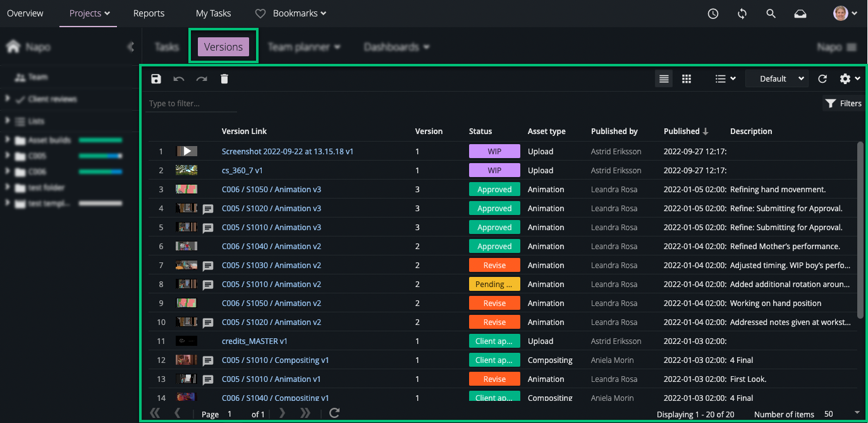Open the search tool
868x423 pixels.
[x=771, y=13]
